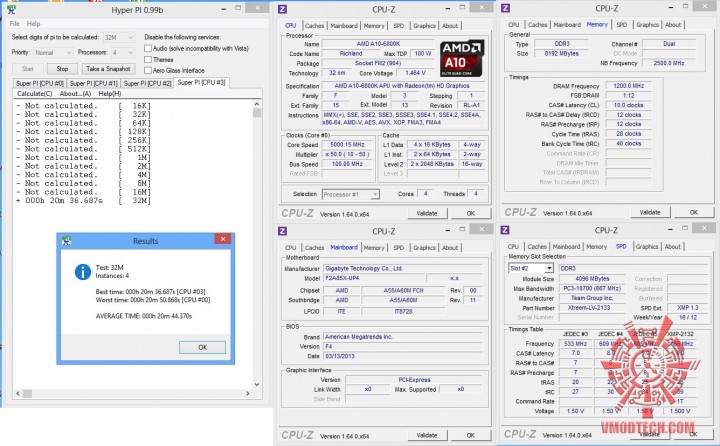This screenshot has height=446, width=720.
Task: Expand the Processor #1 selection dropdown
Action: 375,194
